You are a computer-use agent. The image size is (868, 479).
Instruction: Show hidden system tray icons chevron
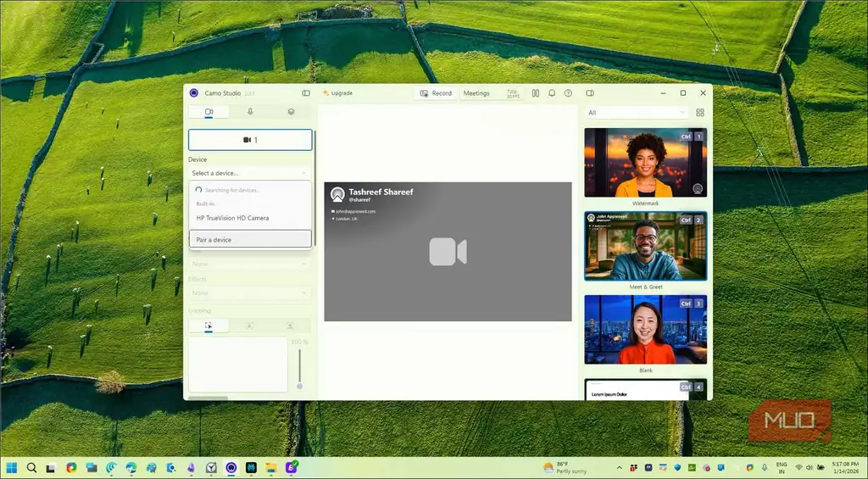tap(620, 468)
